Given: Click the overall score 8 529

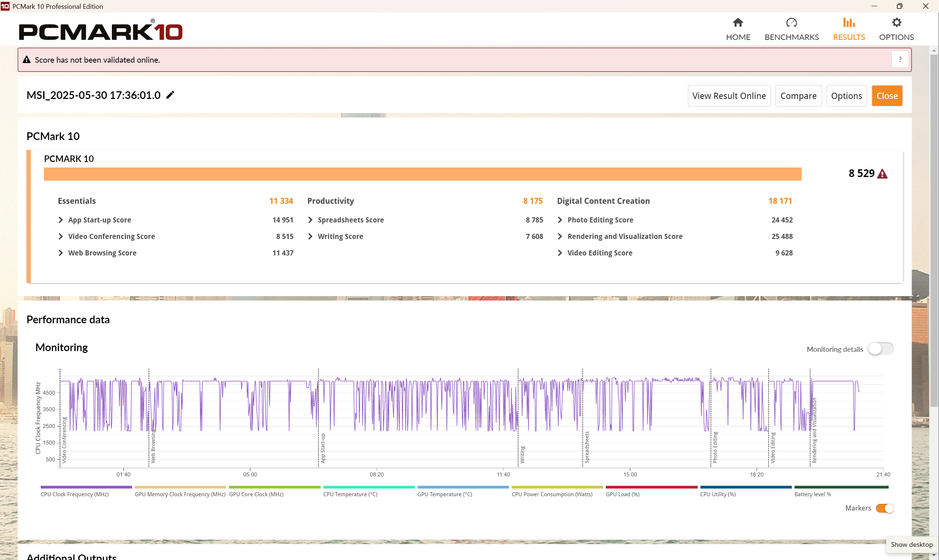Looking at the screenshot, I should pos(861,173).
